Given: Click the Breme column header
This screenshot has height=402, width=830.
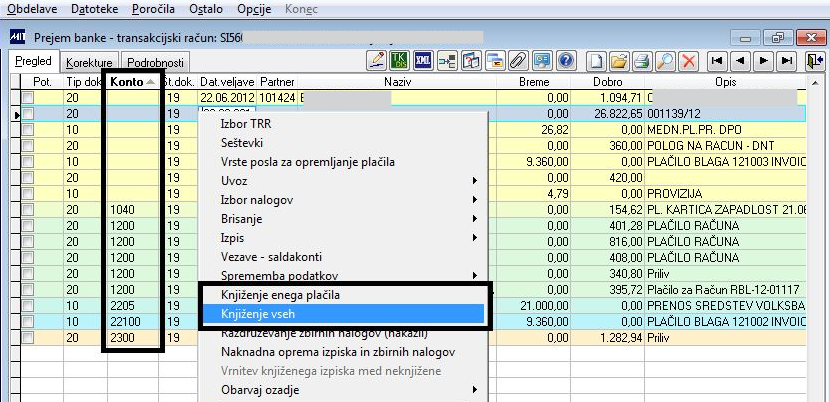Looking at the screenshot, I should point(534,82).
